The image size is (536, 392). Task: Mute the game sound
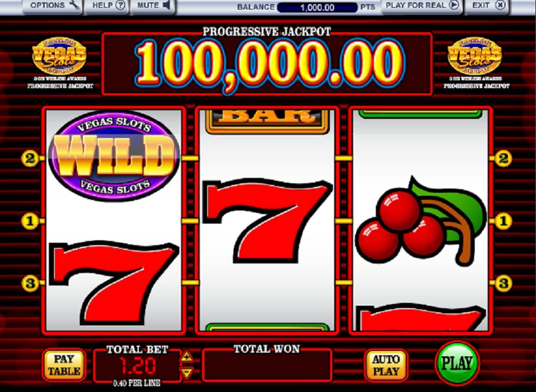pyautogui.click(x=153, y=6)
